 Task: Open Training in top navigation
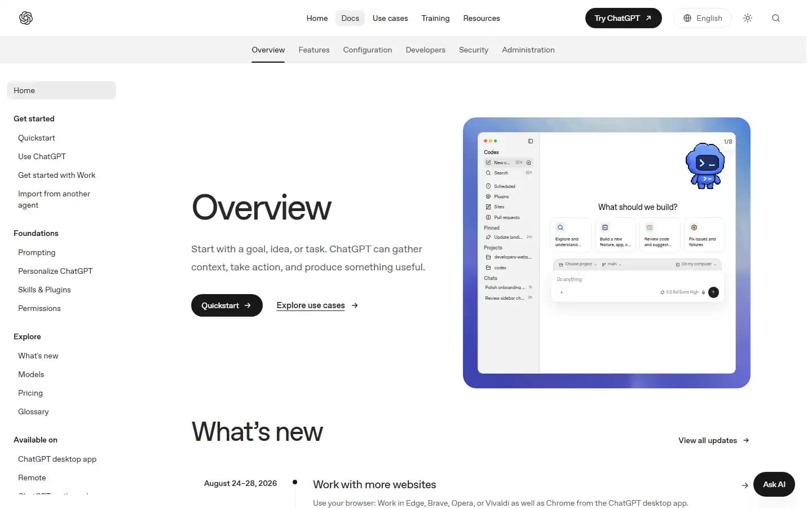coord(435,18)
